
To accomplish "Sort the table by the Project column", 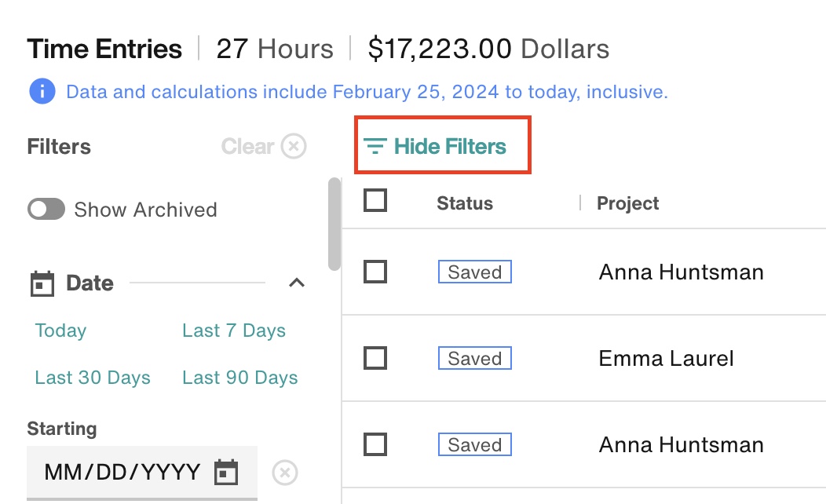I will (x=626, y=203).
